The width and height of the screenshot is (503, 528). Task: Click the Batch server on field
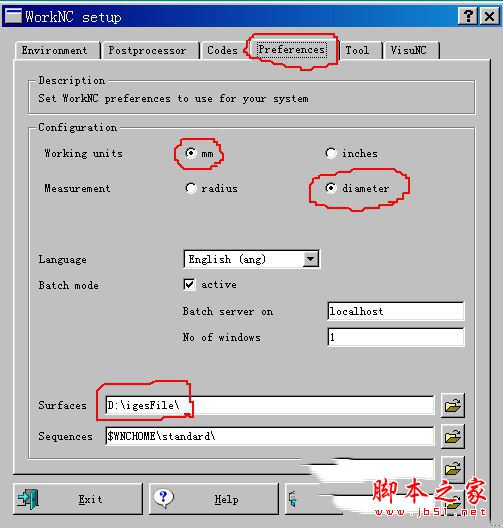[x=396, y=311]
